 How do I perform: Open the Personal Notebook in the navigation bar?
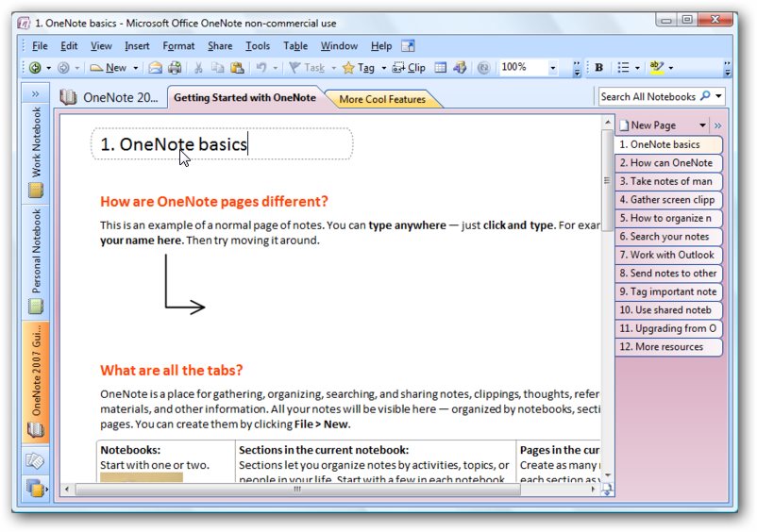36,261
